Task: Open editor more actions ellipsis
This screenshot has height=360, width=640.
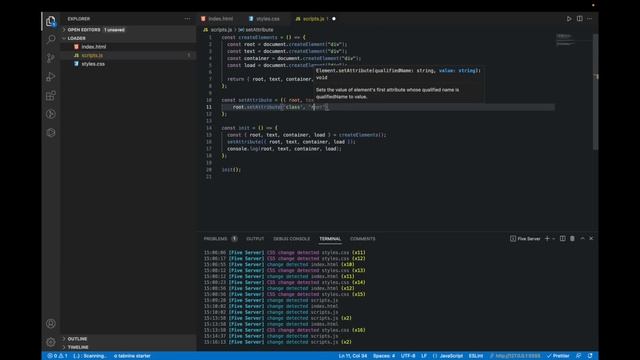Action: [589, 19]
